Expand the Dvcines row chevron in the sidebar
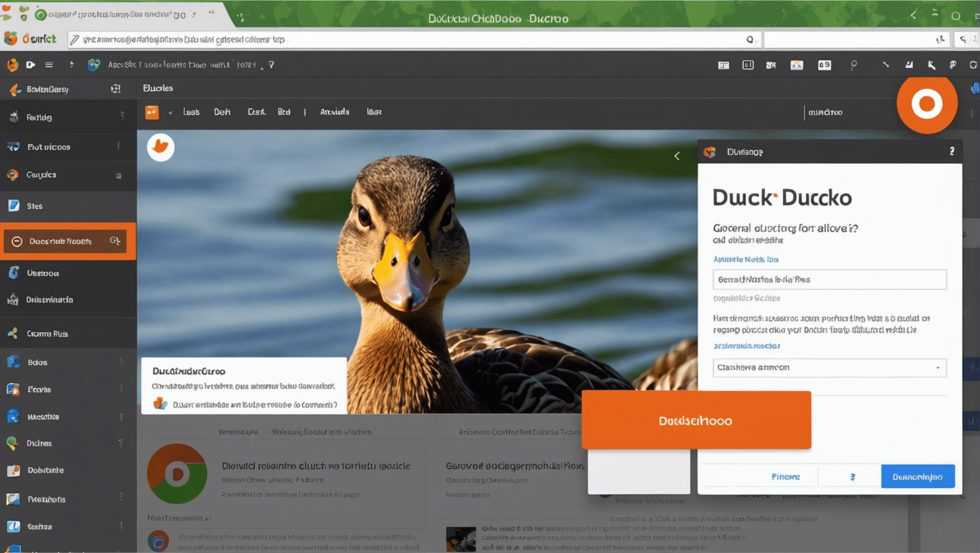This screenshot has width=980, height=553. (x=121, y=443)
